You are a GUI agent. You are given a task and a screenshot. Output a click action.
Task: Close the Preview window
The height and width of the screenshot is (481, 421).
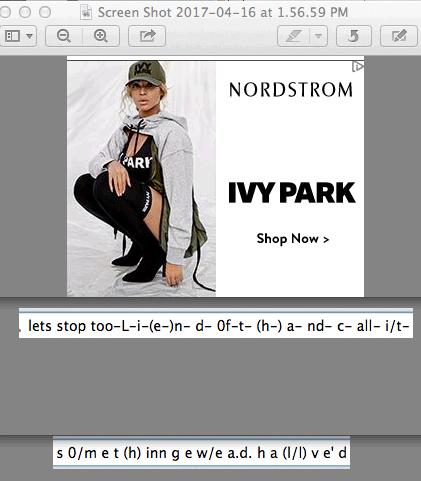pos(5,13)
